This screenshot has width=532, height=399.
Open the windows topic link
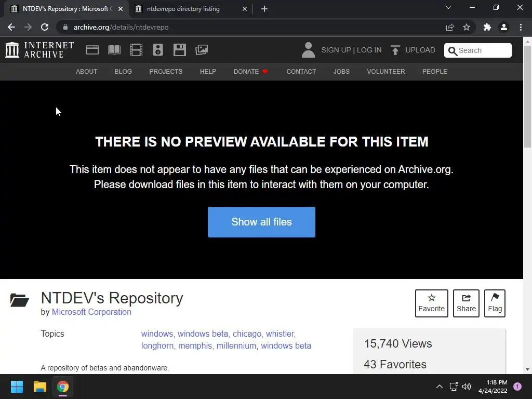click(x=157, y=334)
